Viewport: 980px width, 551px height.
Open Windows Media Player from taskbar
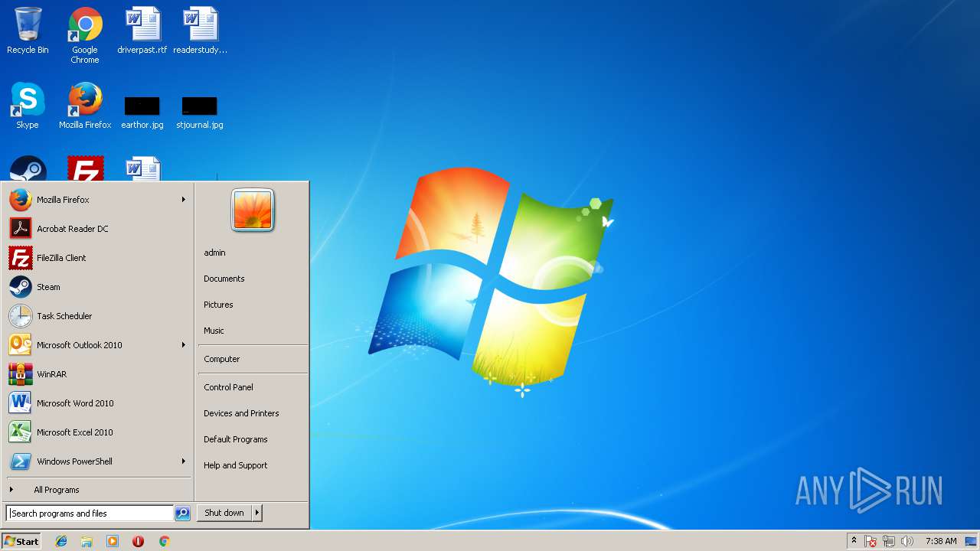point(113,541)
